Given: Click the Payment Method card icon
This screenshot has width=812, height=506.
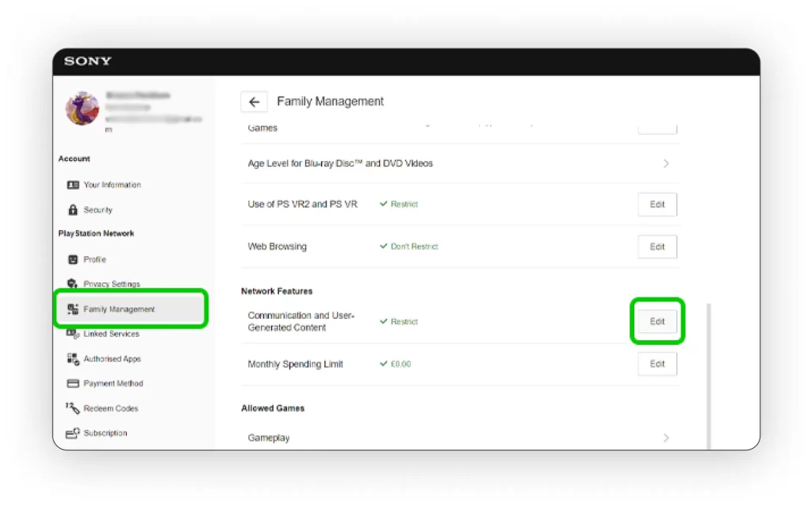Looking at the screenshot, I should 73,384.
